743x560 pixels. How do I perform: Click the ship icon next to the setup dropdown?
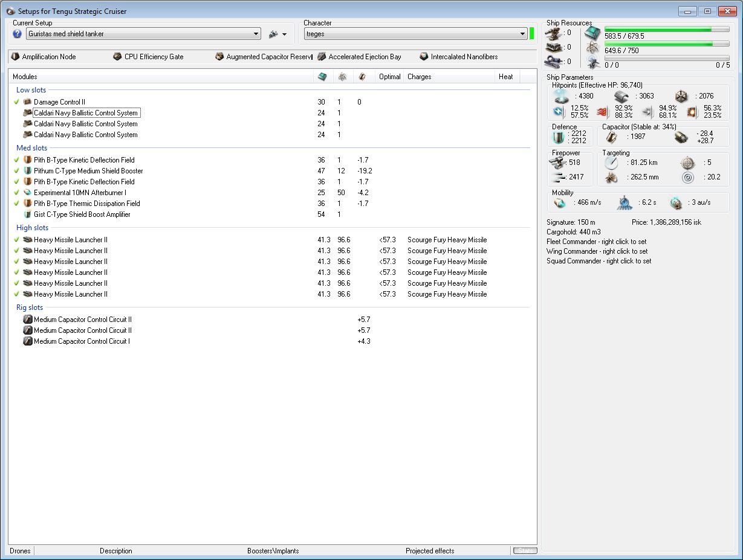coord(273,34)
